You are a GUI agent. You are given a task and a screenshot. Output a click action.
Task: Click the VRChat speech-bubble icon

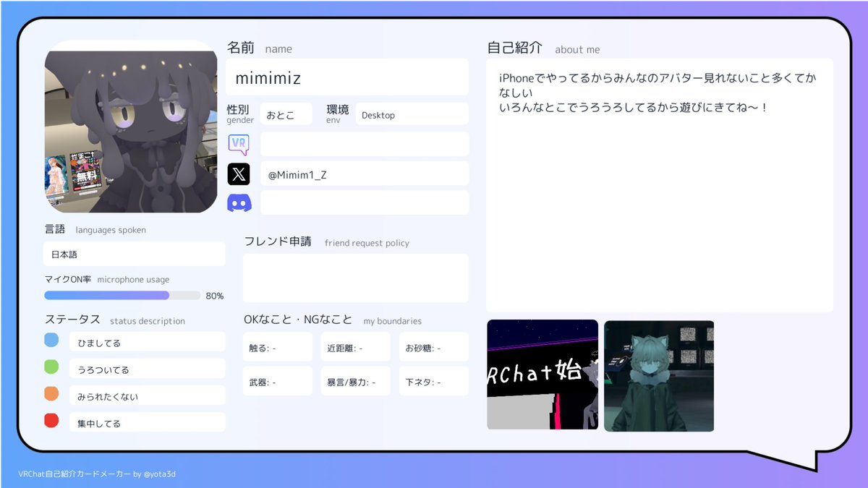239,145
